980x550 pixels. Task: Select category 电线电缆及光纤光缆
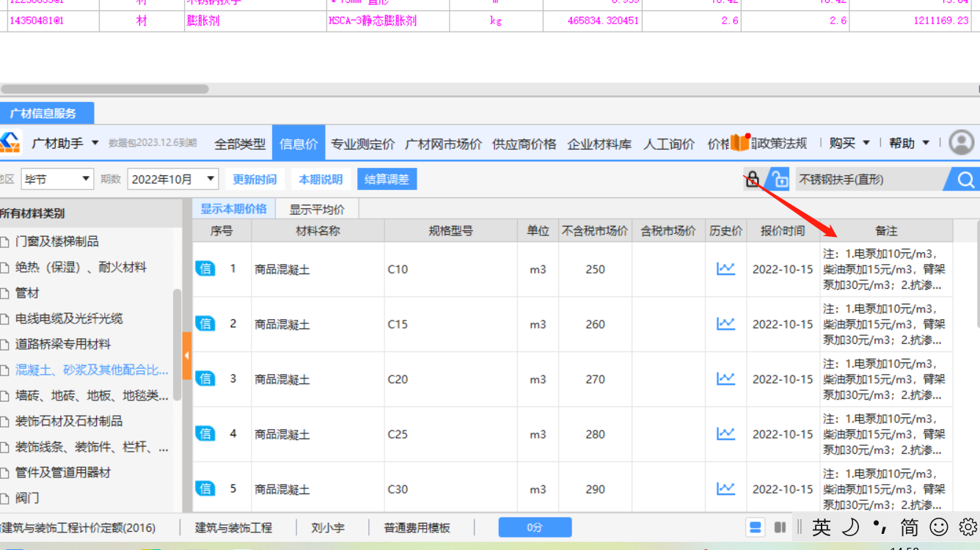(x=69, y=318)
